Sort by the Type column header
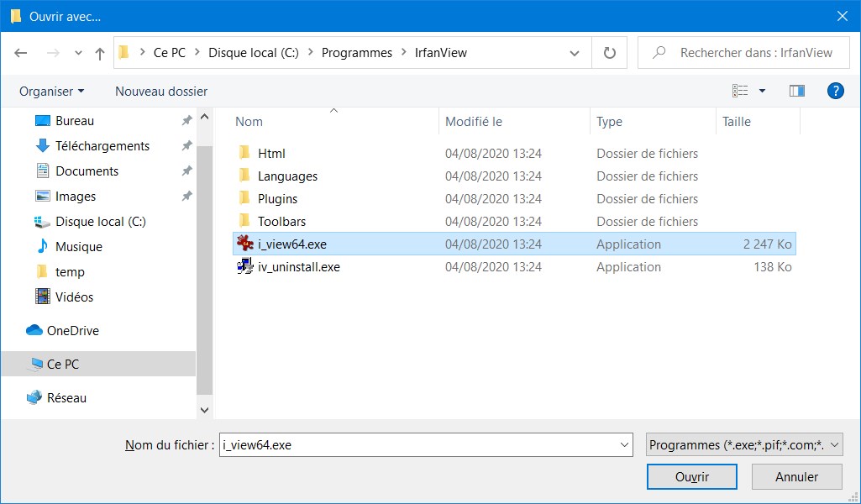The height and width of the screenshot is (504, 861). pos(609,122)
